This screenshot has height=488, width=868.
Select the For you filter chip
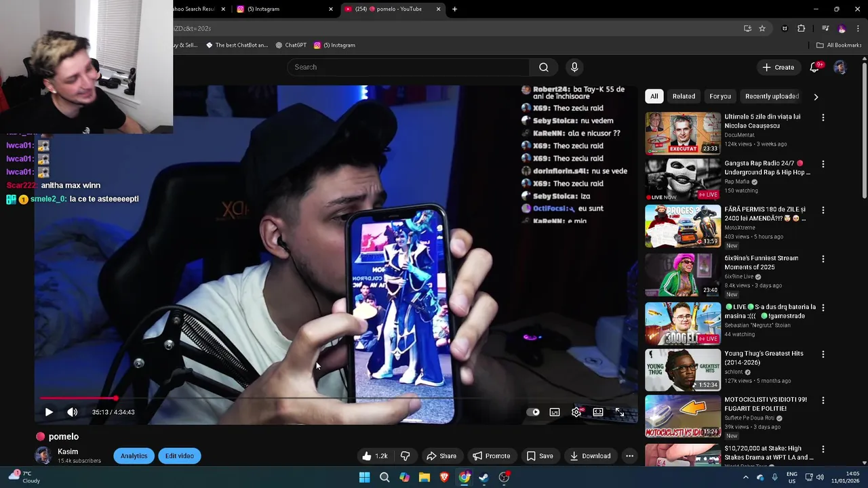point(720,96)
